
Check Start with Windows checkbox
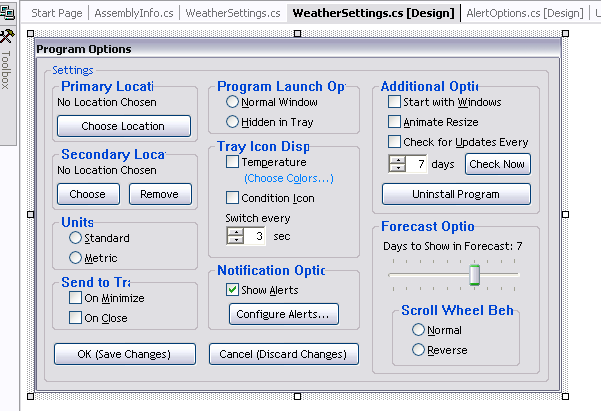[x=394, y=102]
